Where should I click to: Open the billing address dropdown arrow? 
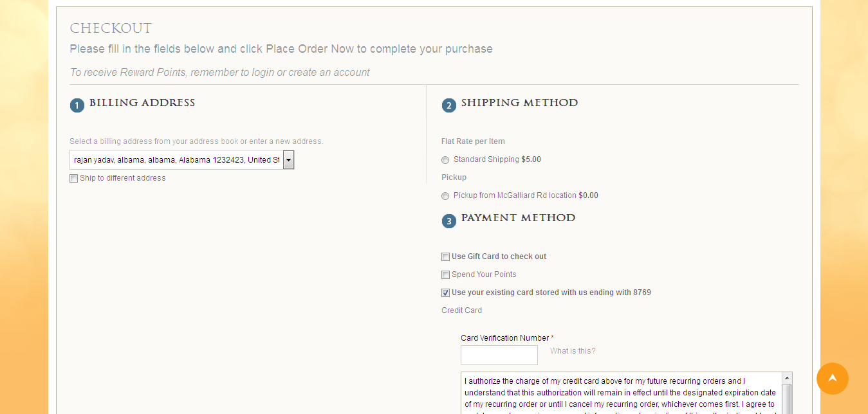pos(288,160)
